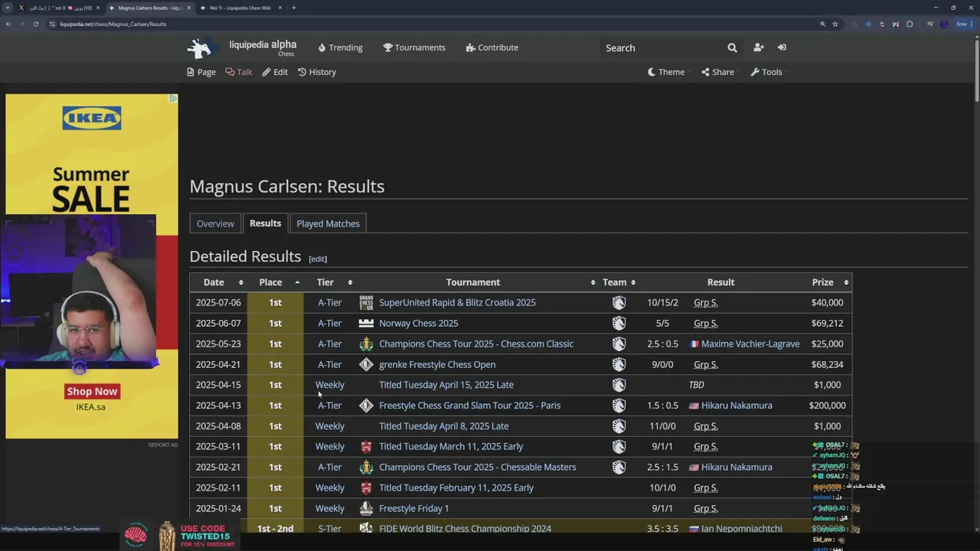Switch to Wei Yi Liquipedia Chess Wiki tab

(240, 8)
